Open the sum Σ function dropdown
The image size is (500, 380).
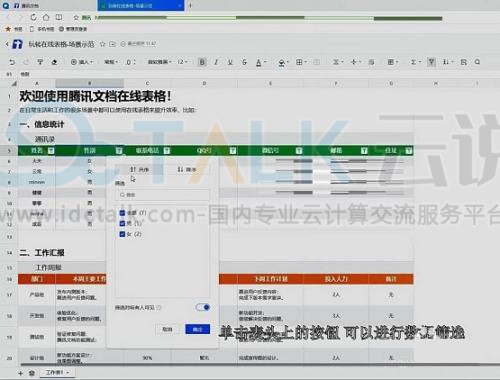point(415,62)
